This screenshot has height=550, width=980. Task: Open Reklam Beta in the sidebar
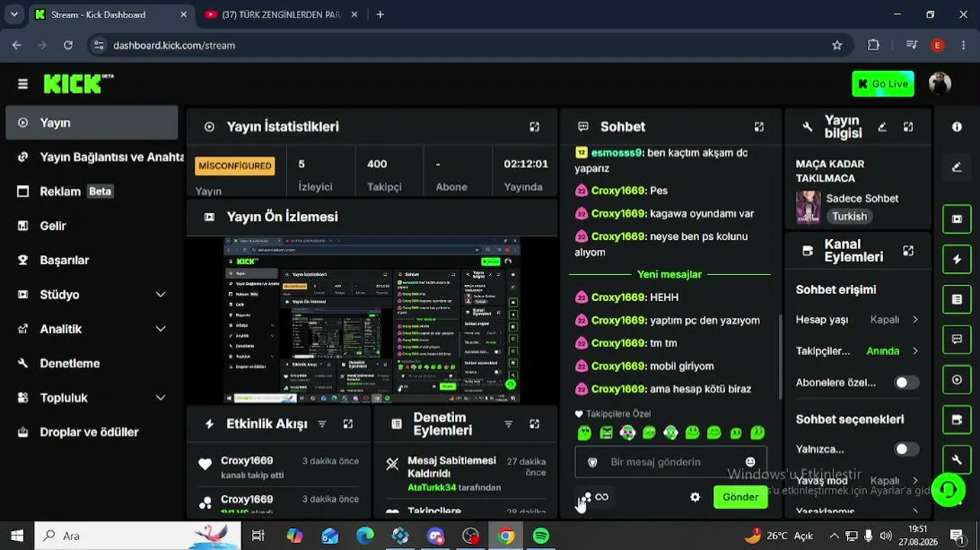tap(92, 192)
